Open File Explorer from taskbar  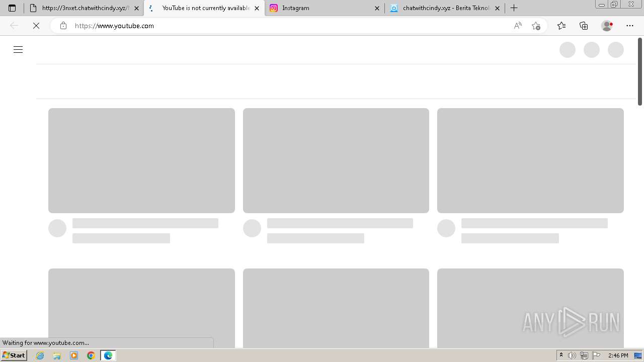coord(57,355)
